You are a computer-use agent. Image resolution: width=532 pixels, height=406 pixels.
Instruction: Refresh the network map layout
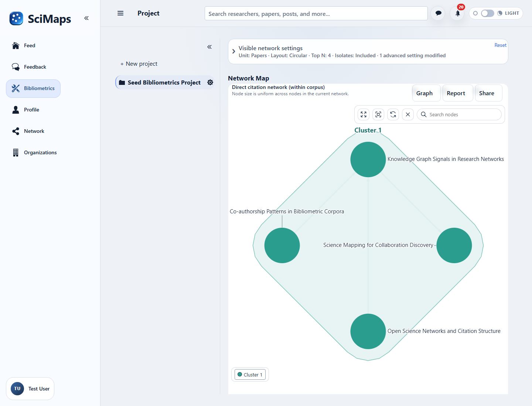(393, 114)
